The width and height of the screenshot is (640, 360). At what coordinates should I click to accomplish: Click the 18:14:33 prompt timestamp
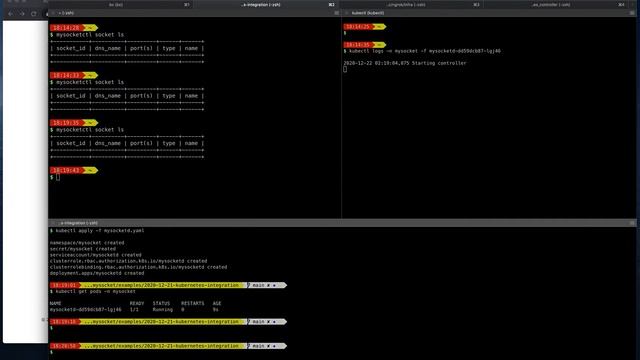66,75
